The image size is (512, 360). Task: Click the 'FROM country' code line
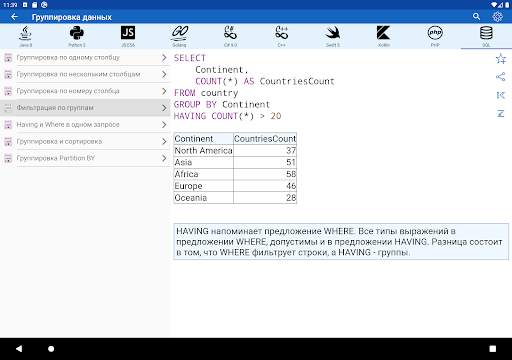(x=206, y=93)
